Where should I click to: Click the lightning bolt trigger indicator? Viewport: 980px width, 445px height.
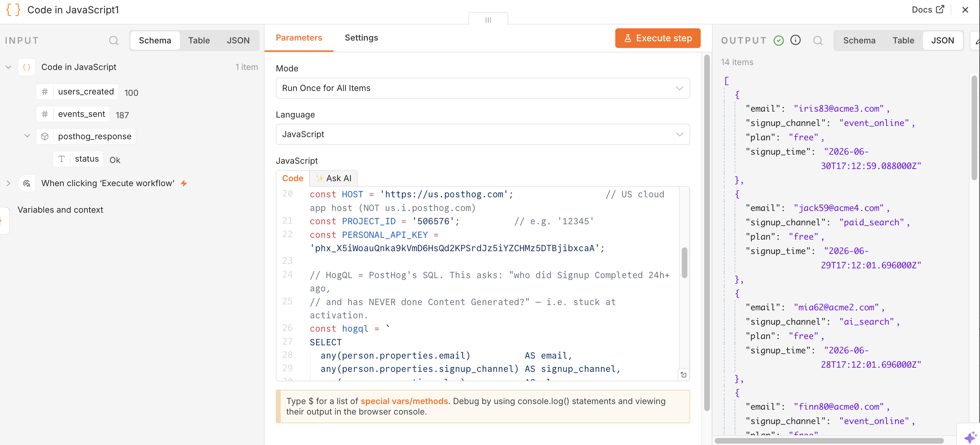pos(184,183)
